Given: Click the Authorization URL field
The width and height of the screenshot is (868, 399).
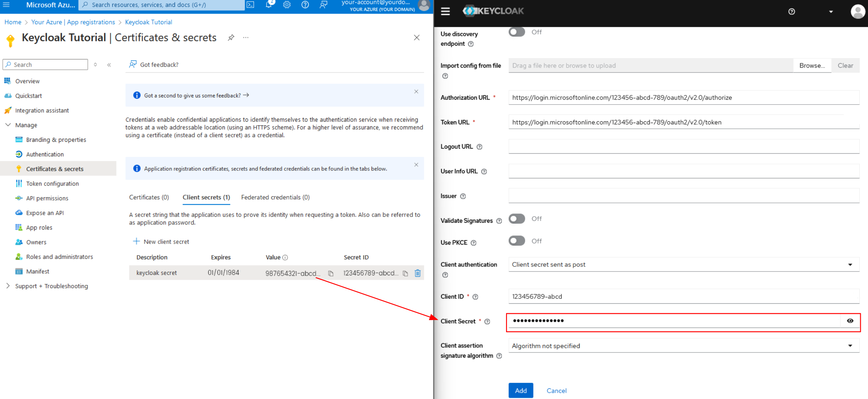Looking at the screenshot, I should [684, 98].
